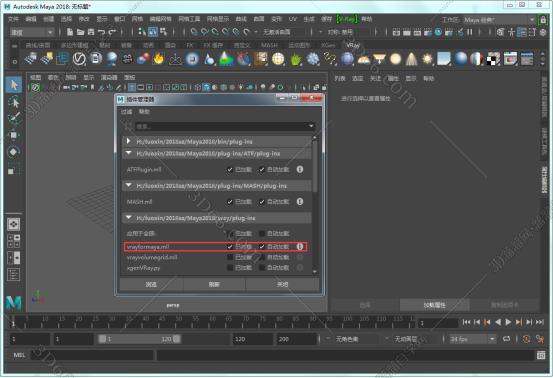Click the info icon for vrayformaya.mll

[x=300, y=246]
